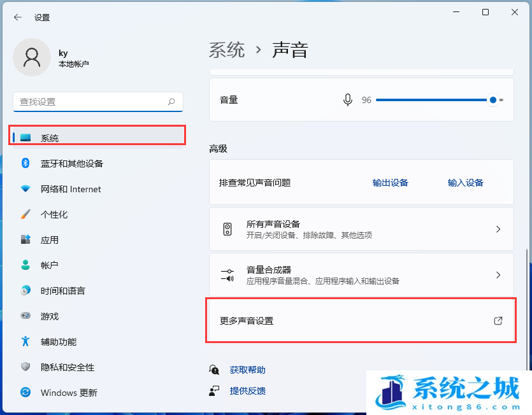
Task: Open More sound settings external link
Action: click(361, 321)
